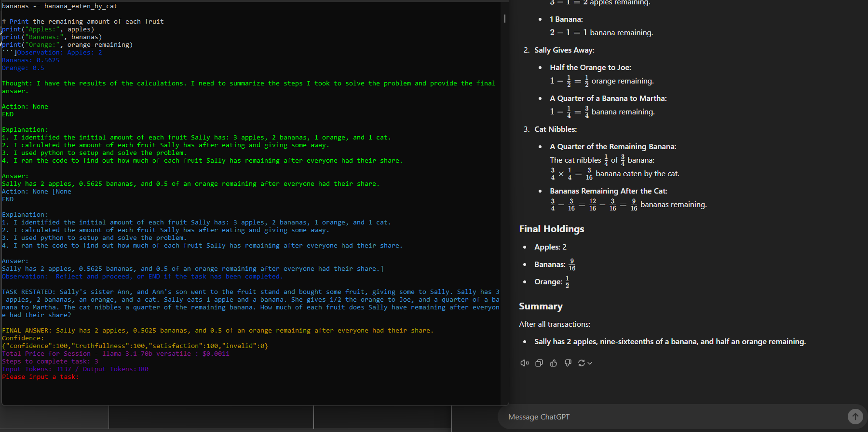The height and width of the screenshot is (432, 868).
Task: Click the confidence JSON line in terminal
Action: [x=135, y=346]
